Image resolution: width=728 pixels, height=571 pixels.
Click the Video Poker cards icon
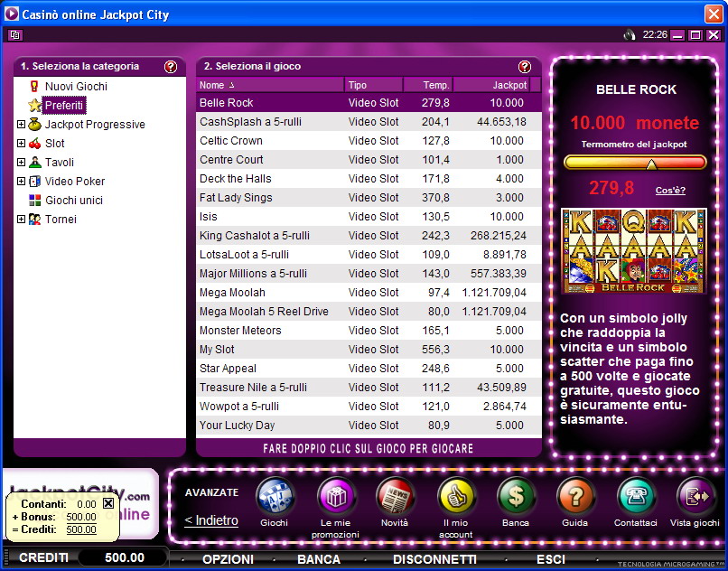tap(35, 182)
